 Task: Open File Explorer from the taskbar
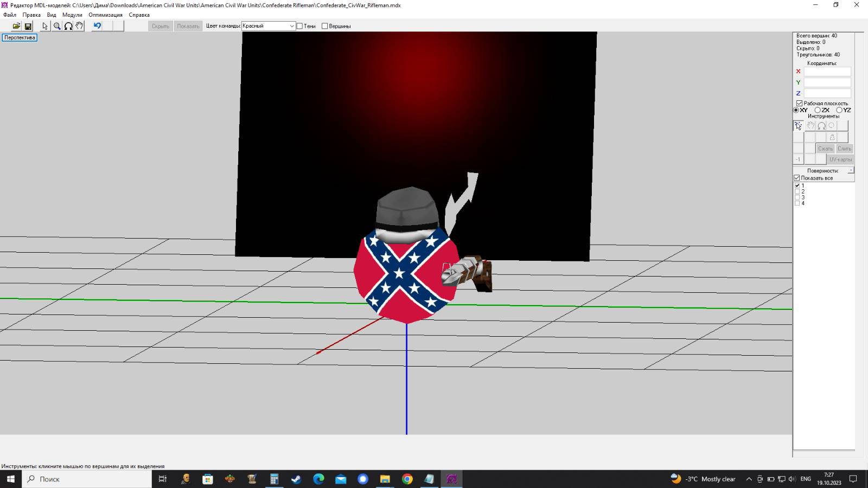pyautogui.click(x=385, y=479)
